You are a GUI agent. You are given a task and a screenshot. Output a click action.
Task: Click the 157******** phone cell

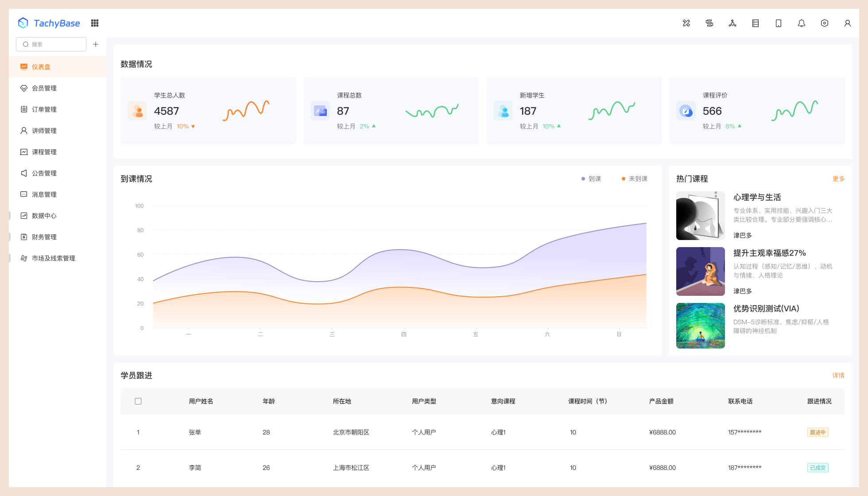click(x=745, y=432)
